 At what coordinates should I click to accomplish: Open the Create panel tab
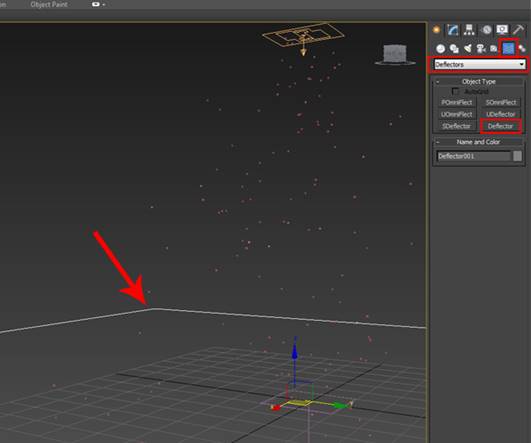point(437,30)
